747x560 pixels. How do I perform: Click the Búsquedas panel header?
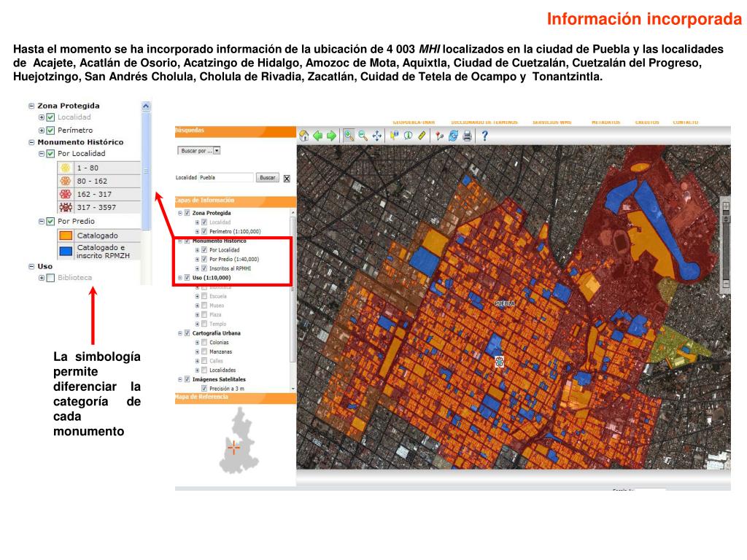[x=236, y=131]
